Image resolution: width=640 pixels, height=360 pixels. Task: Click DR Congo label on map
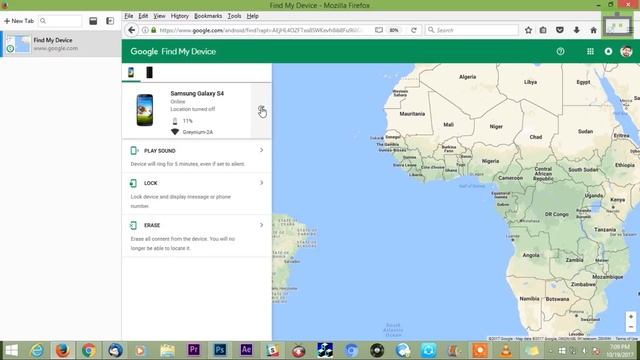point(556,214)
